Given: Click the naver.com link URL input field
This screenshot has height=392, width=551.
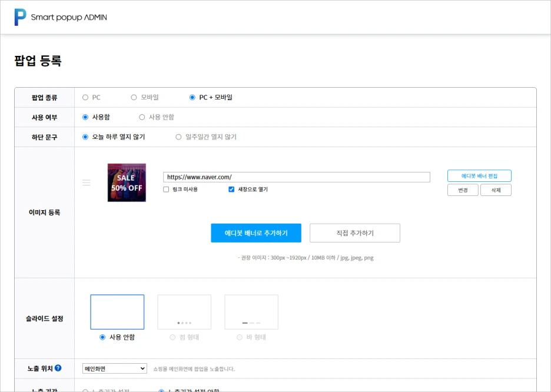Looking at the screenshot, I should (x=297, y=177).
